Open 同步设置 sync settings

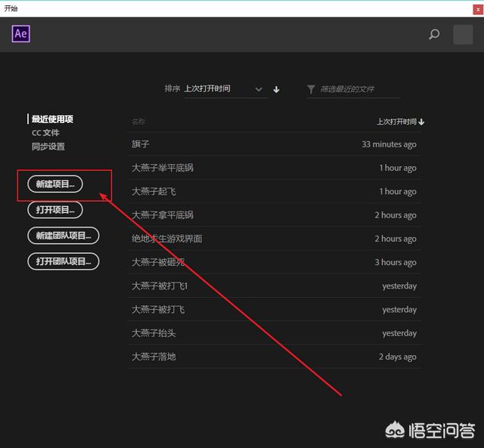pyautogui.click(x=48, y=147)
